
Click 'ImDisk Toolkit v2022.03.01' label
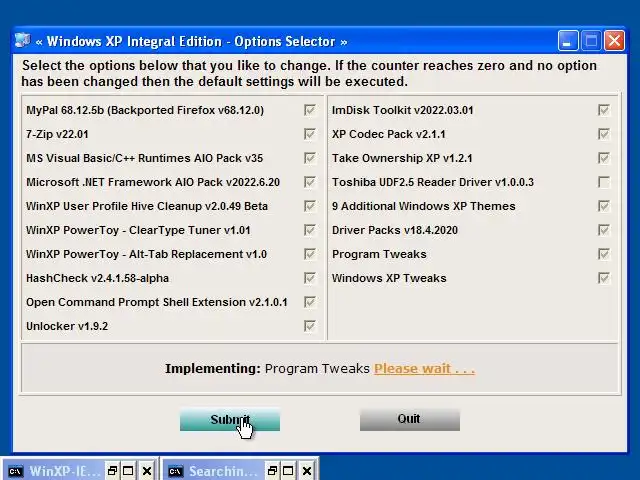point(402,110)
